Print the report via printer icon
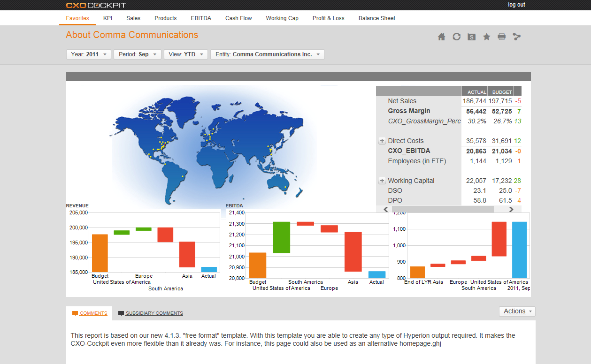Image resolution: width=591 pixels, height=364 pixels. pos(502,37)
